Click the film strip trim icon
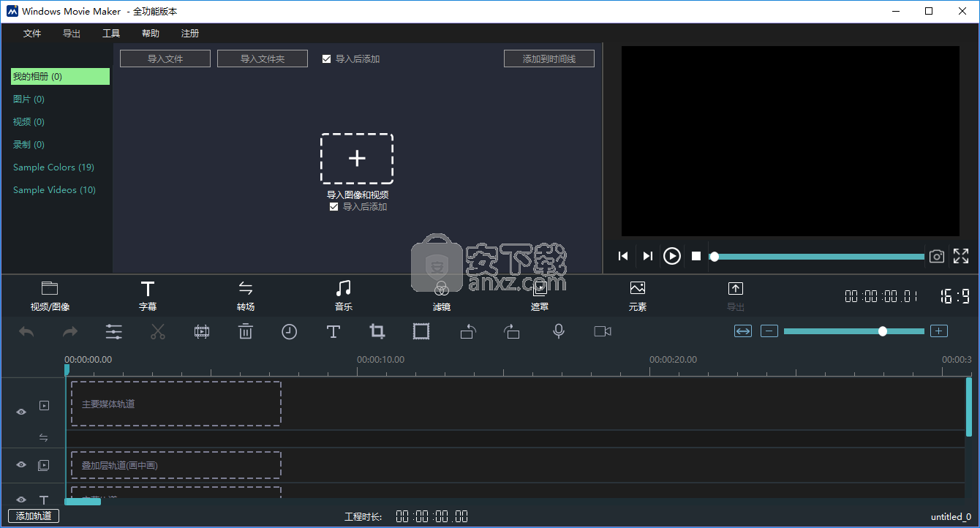The image size is (980, 528). [x=202, y=332]
